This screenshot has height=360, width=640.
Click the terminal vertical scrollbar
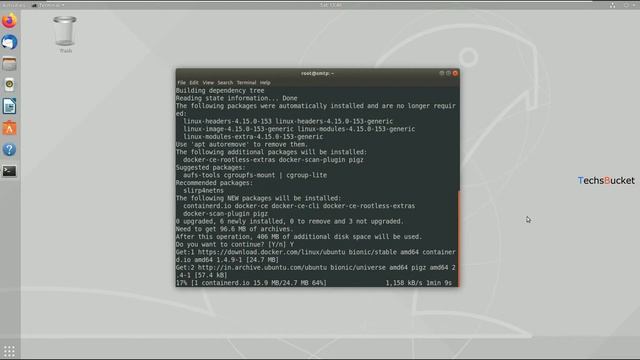coord(458,238)
